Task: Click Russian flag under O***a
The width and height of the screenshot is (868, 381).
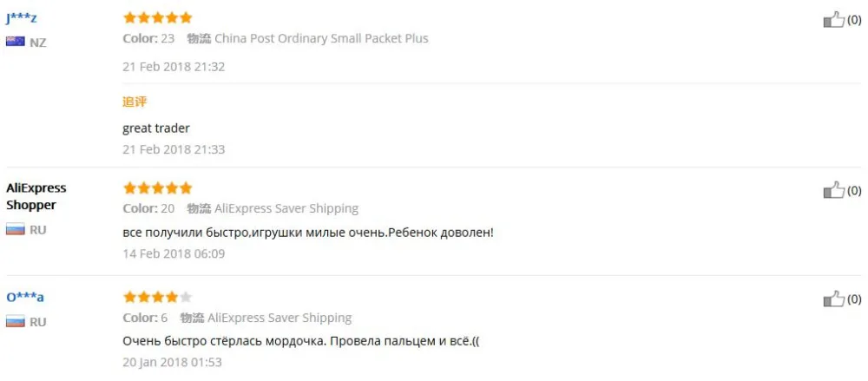Action: [x=16, y=321]
